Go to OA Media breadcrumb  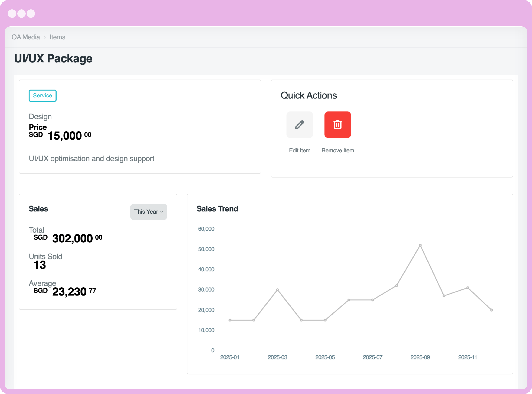(x=26, y=37)
